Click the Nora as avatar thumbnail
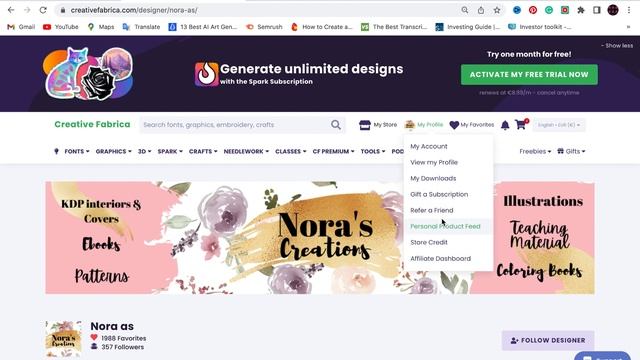Viewport: 640px width, 360px height. [63, 338]
